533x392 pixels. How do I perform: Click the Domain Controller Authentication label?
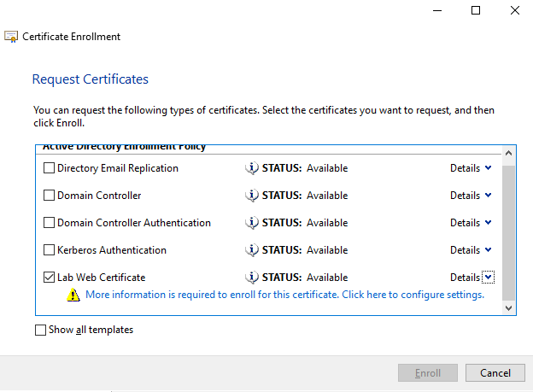[134, 223]
